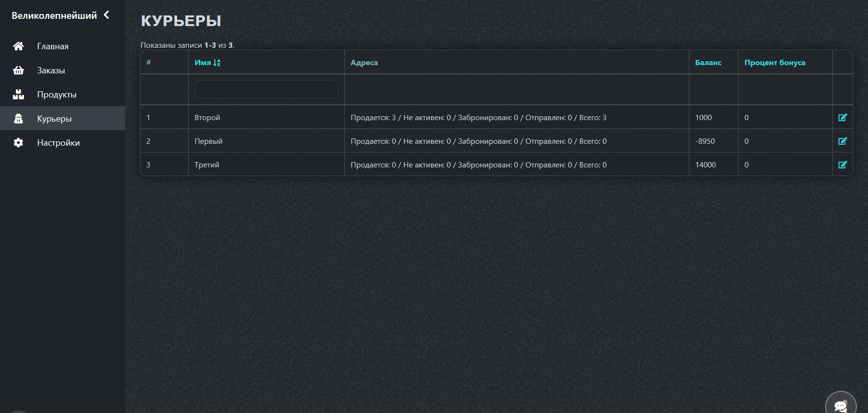The image size is (868, 413).
Task: Edit courier Второй with pencil icon
Action: pyautogui.click(x=842, y=117)
